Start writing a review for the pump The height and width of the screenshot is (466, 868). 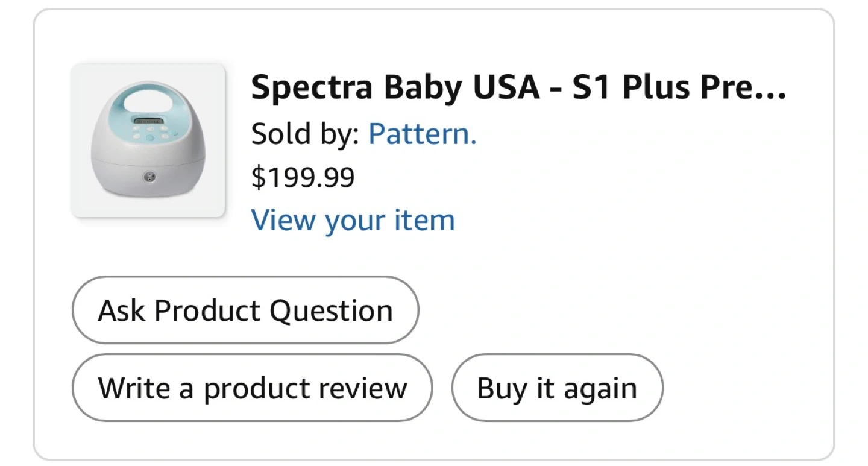pyautogui.click(x=252, y=388)
